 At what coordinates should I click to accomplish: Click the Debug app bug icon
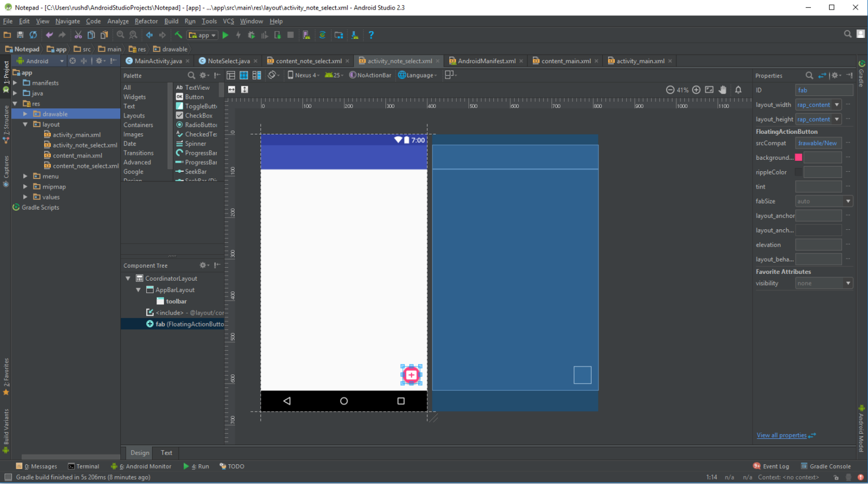click(x=251, y=35)
